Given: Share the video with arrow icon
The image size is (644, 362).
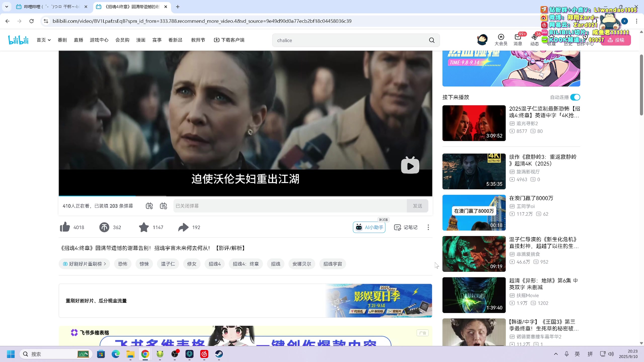Looking at the screenshot, I should pos(183,227).
